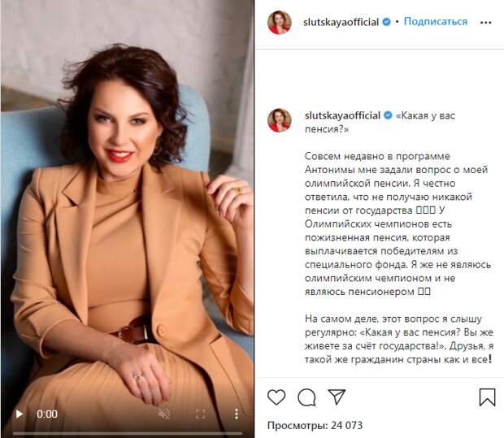The height and width of the screenshot is (438, 504).
Task: Click the caption author avatar
Action: pyautogui.click(x=280, y=120)
